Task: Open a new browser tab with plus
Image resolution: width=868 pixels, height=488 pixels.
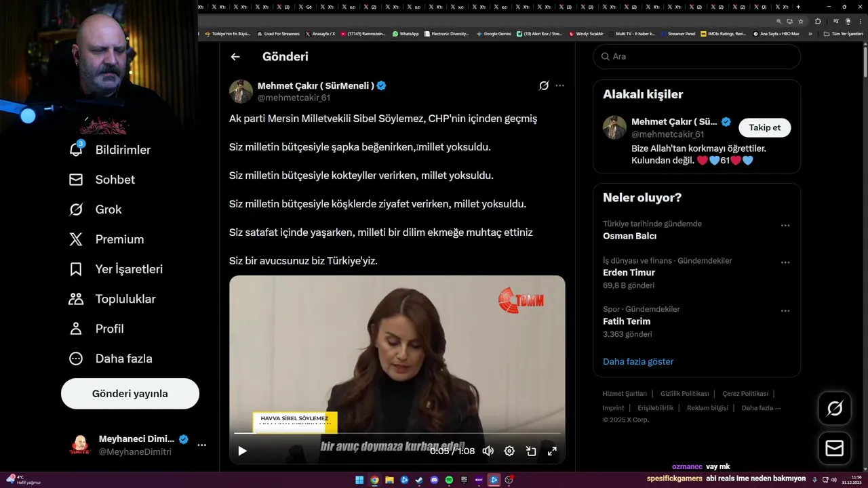Action: coord(798,7)
